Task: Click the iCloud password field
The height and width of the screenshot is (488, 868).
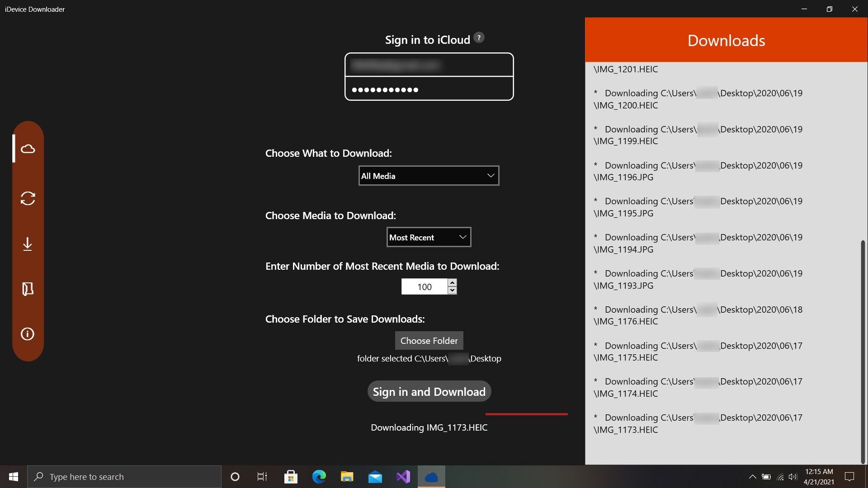Action: coord(429,89)
